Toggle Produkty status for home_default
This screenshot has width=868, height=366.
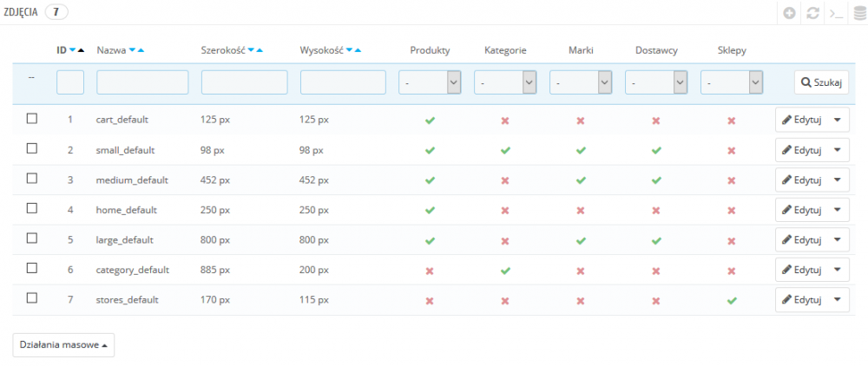(x=430, y=210)
